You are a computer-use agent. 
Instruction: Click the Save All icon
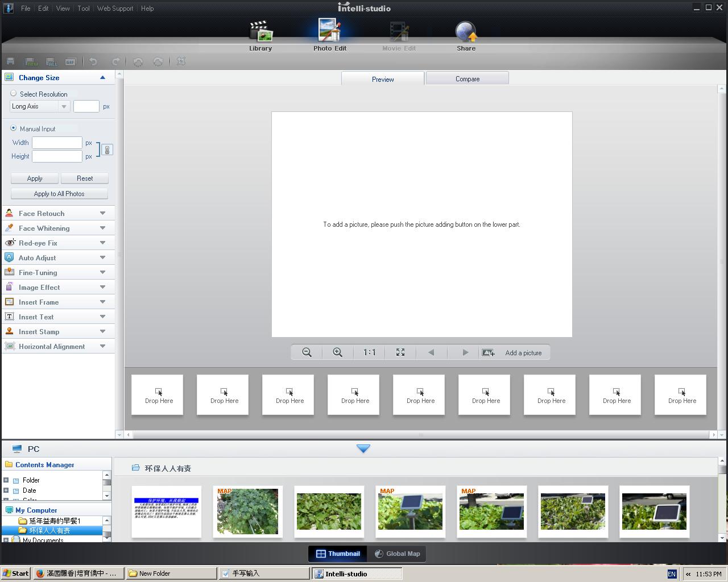(51, 61)
